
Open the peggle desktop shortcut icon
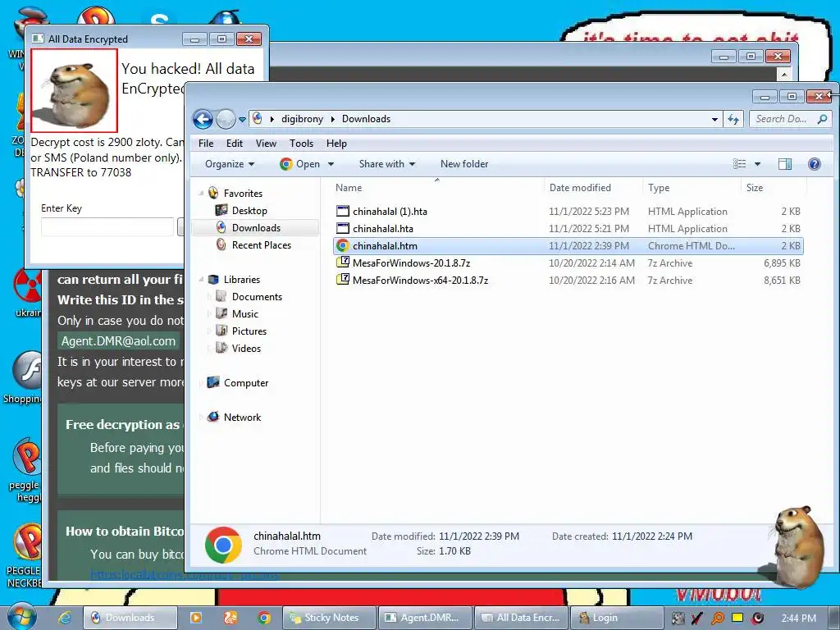[x=25, y=470]
